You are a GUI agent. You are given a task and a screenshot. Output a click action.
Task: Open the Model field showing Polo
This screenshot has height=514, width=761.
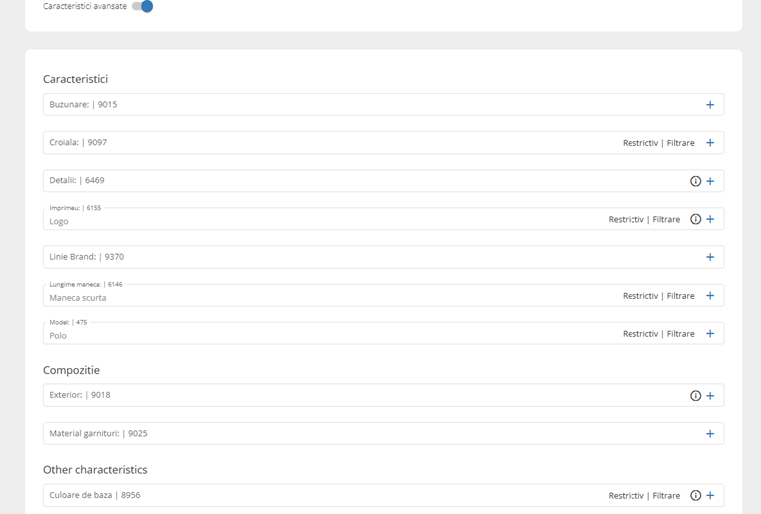(300, 335)
